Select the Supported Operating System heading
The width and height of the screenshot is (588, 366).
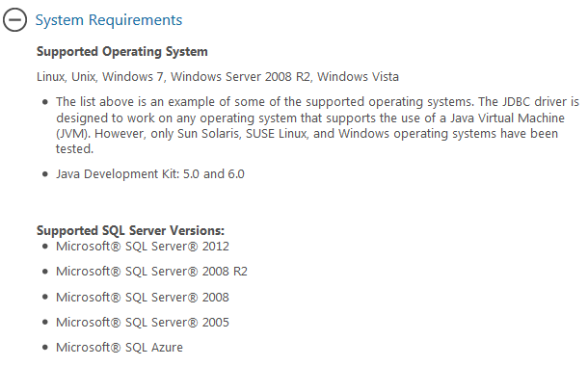coord(121,51)
